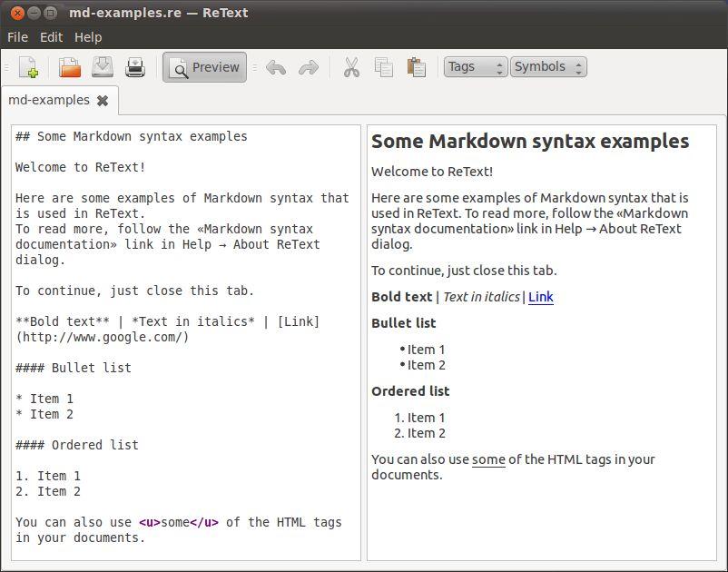Copy selection with the Copy icon
The image size is (728, 572).
point(383,67)
